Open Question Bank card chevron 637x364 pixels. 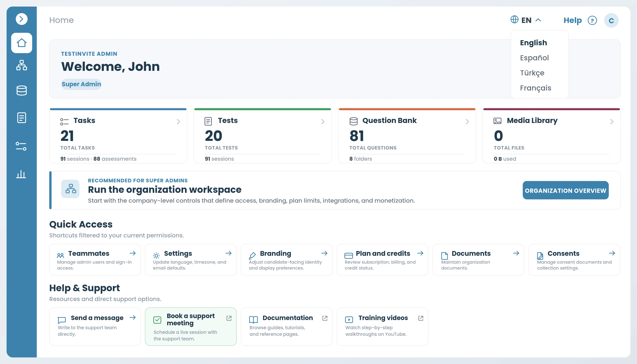pyautogui.click(x=467, y=122)
